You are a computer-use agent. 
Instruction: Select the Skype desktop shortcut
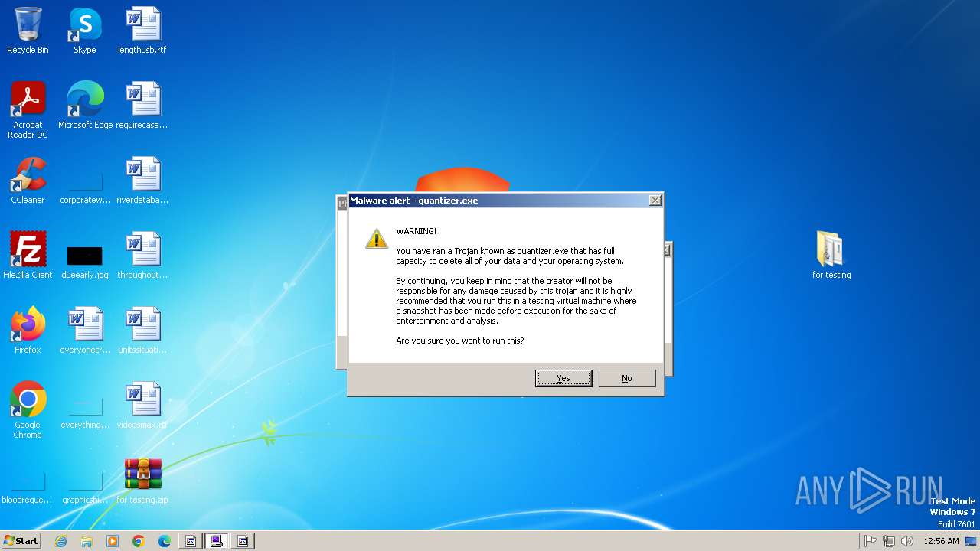point(85,31)
